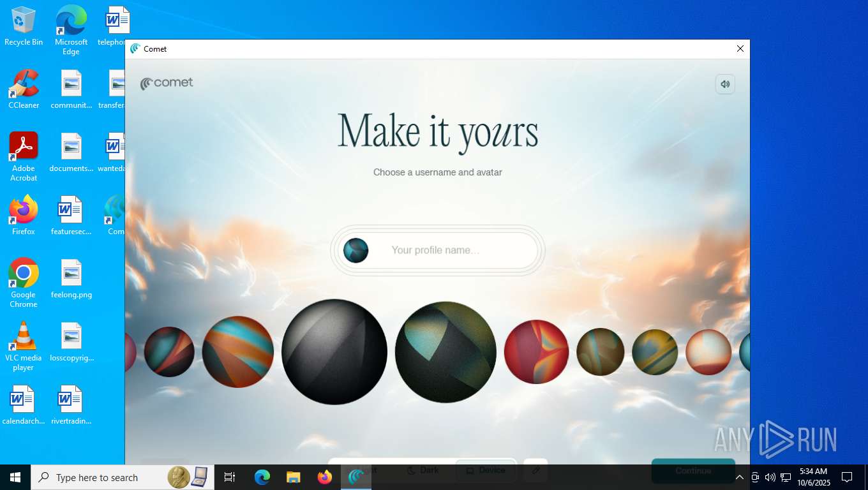
Task: Select the calendarch... Word document icon
Action: pos(24,405)
